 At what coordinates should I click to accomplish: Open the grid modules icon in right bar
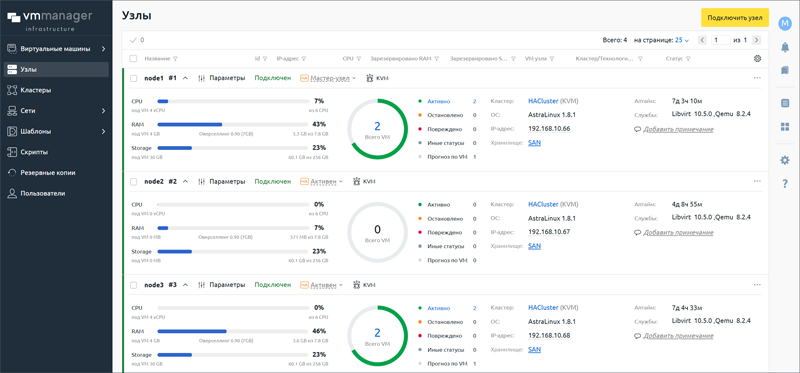point(785,127)
